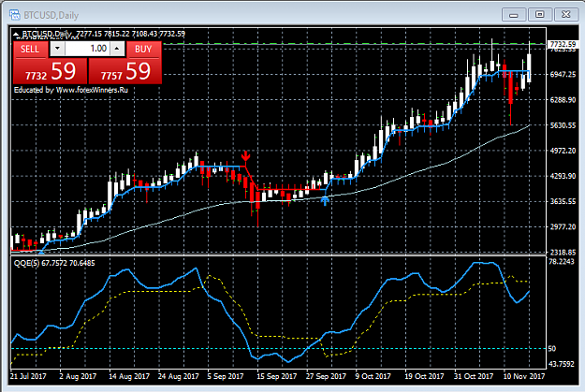This screenshot has height=392, width=585.
Task: Decrease lot volume with down arrow
Action: (57, 49)
